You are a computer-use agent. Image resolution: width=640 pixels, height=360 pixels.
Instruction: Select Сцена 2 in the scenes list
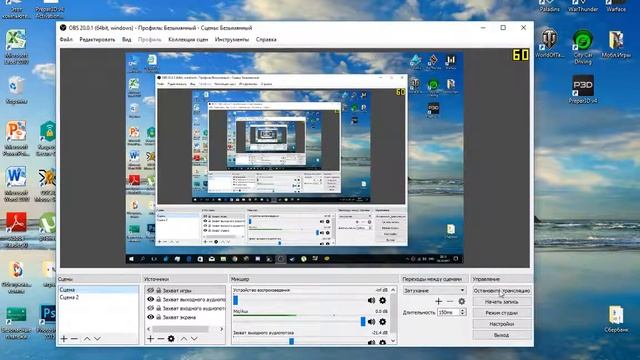click(x=98, y=298)
